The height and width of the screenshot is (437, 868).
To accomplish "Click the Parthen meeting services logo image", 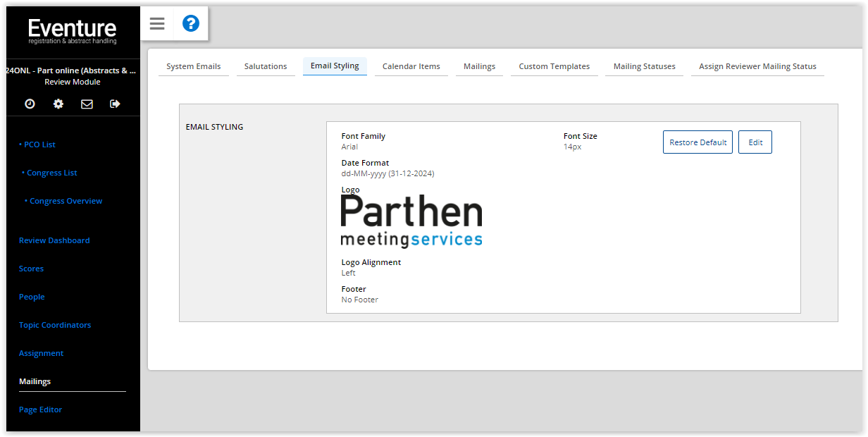I will [x=411, y=221].
